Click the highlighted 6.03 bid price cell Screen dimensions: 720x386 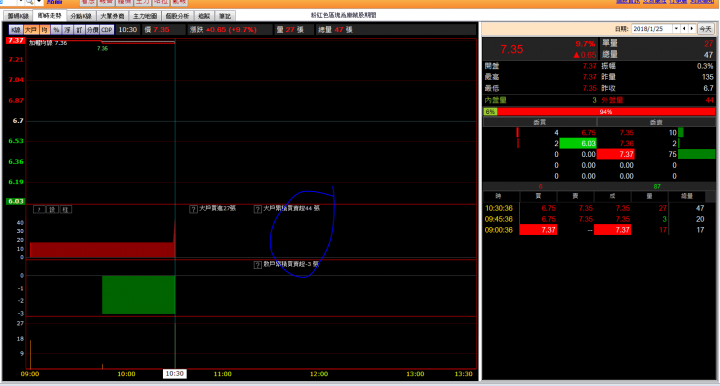pos(578,143)
